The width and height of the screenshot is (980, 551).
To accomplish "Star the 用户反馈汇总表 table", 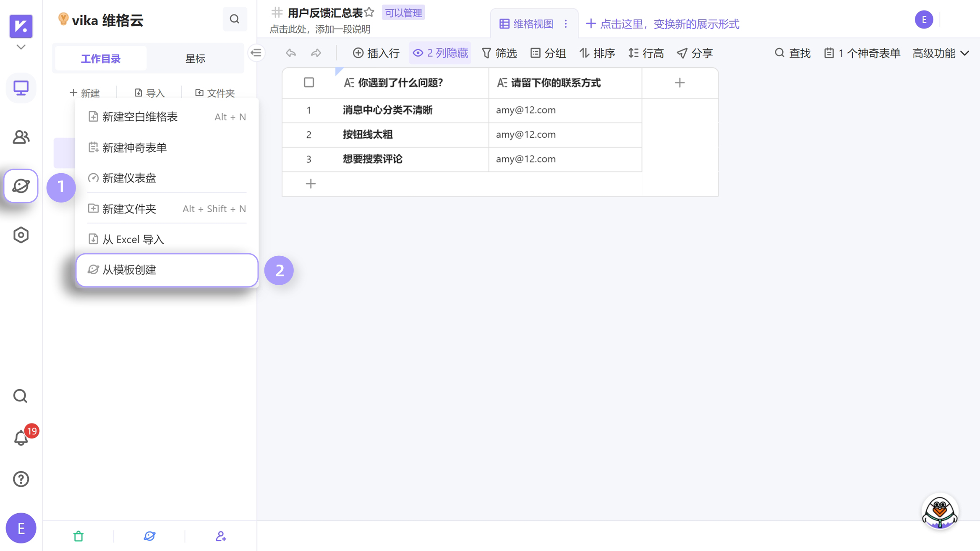I will (x=370, y=12).
